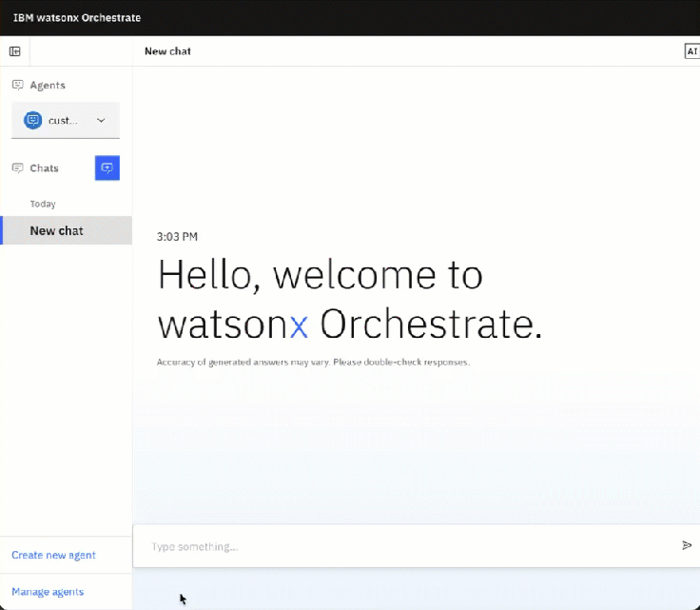700x610 pixels.
Task: Click the 'Chats' section label
Action: [x=44, y=168]
